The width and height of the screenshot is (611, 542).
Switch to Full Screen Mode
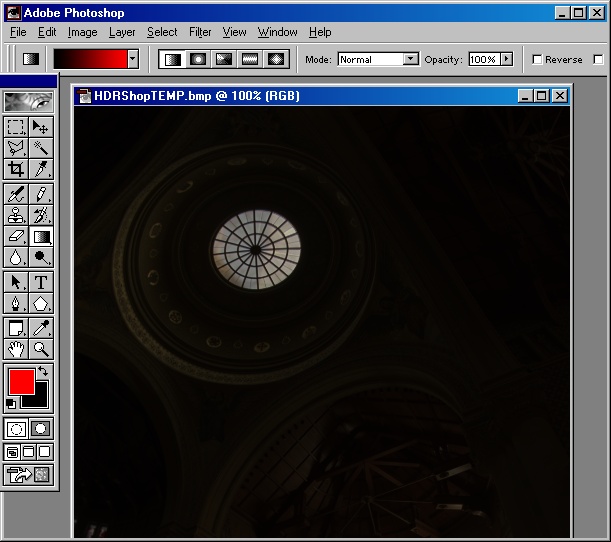[x=45, y=452]
